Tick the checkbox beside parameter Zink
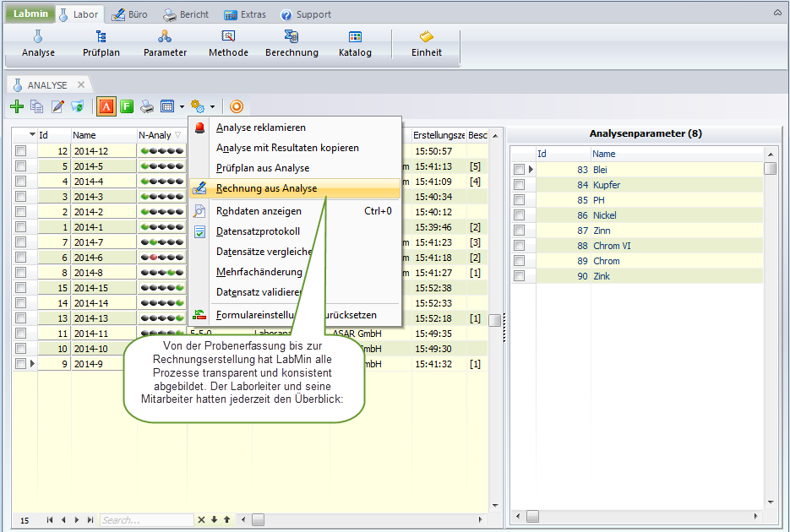The height and width of the screenshot is (532, 790). click(x=519, y=276)
